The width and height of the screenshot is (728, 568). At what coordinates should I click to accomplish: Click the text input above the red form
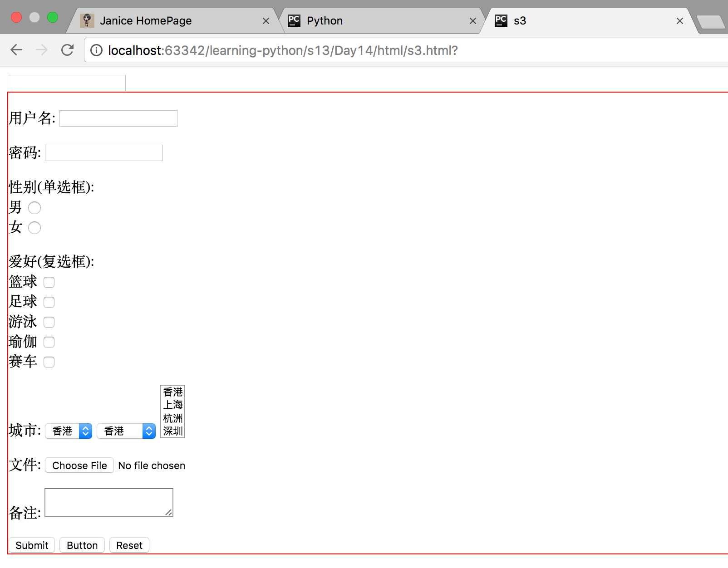click(67, 83)
